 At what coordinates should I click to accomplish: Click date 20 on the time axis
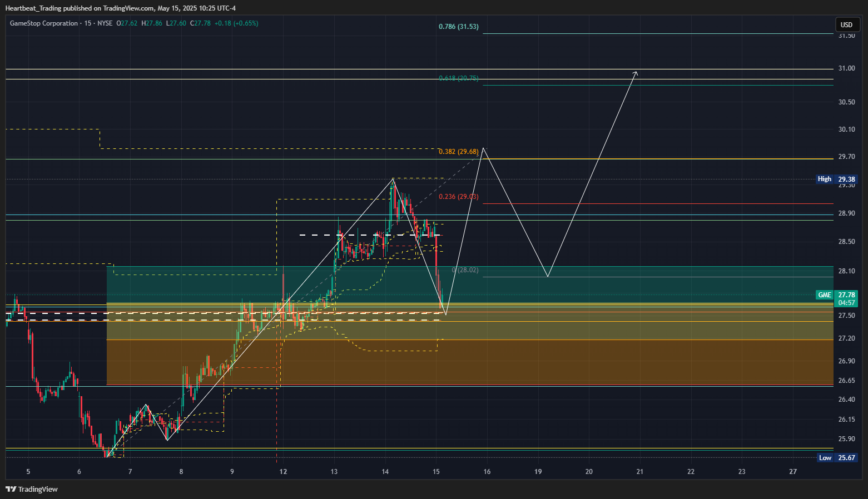click(589, 472)
